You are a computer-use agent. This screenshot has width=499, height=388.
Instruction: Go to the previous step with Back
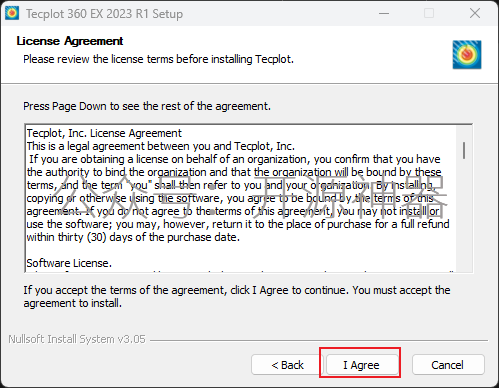click(287, 365)
